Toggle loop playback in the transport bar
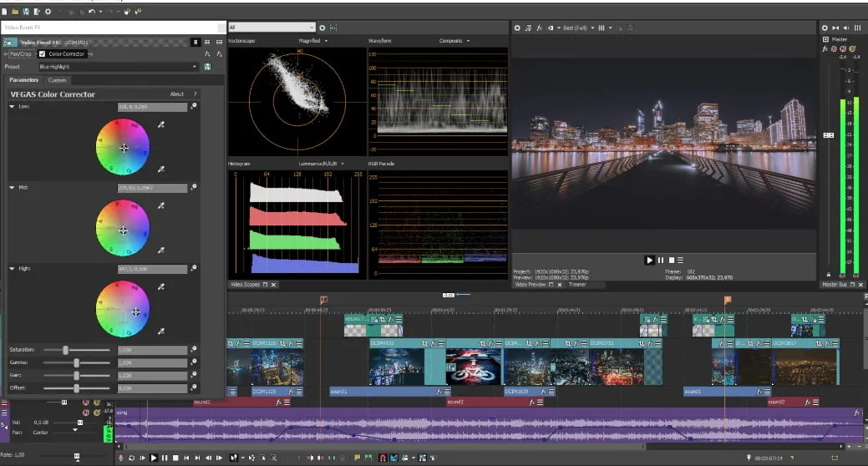The image size is (868, 466). 131,458
